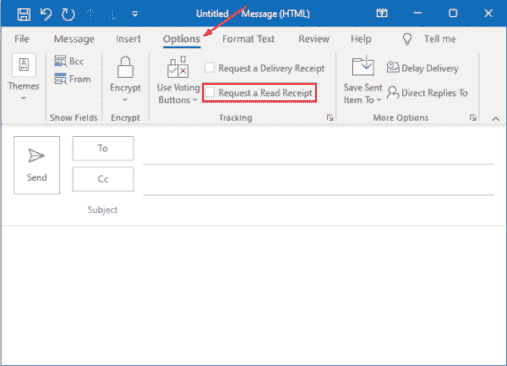Expand Use Voting Buttons dropdown arrow
Viewport: 507px width, 366px height.
click(195, 100)
